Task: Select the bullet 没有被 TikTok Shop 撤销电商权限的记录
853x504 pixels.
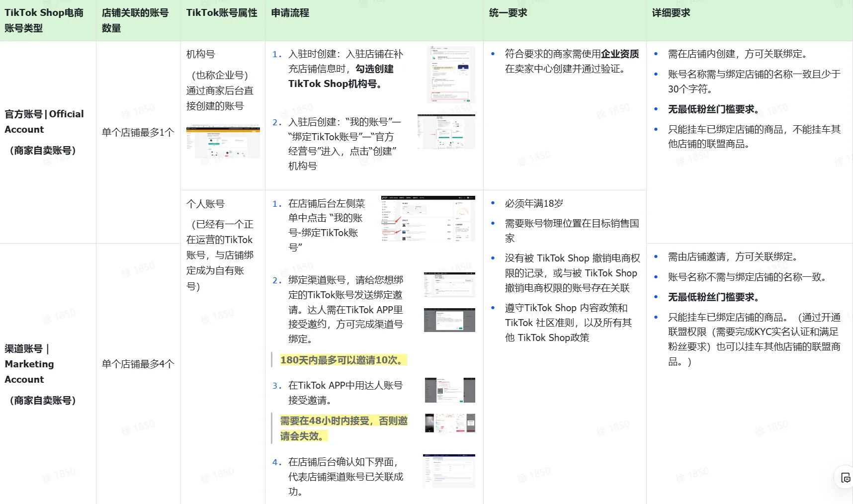Action: click(573, 273)
